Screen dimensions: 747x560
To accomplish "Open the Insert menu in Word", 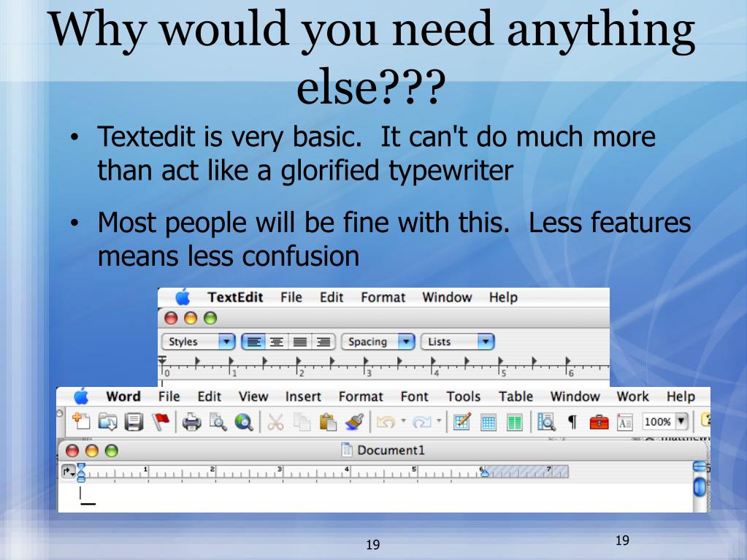I will pyautogui.click(x=303, y=396).
